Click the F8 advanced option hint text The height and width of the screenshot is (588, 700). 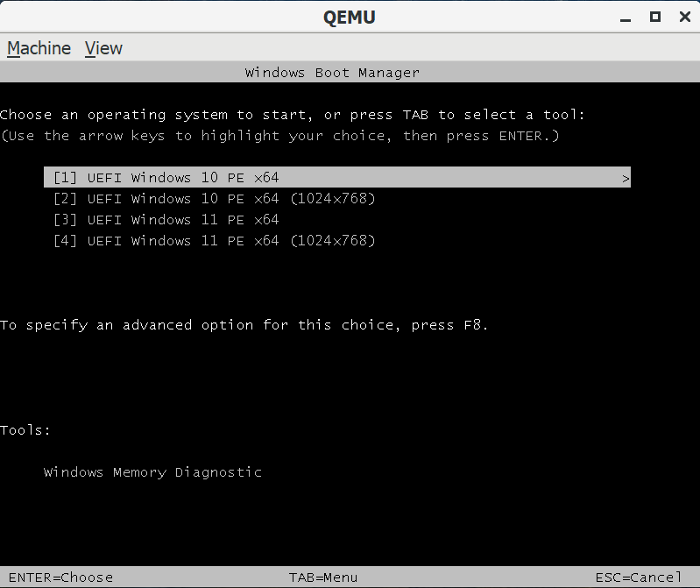click(x=244, y=325)
